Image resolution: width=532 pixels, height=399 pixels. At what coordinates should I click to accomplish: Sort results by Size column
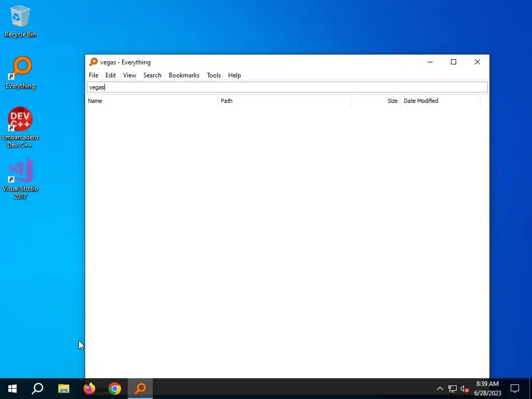coord(376,101)
